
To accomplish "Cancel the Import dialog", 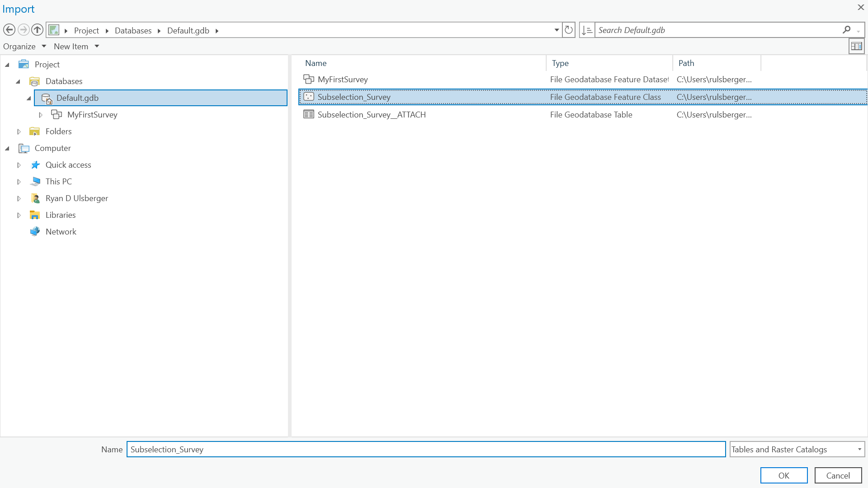I will [x=838, y=475].
